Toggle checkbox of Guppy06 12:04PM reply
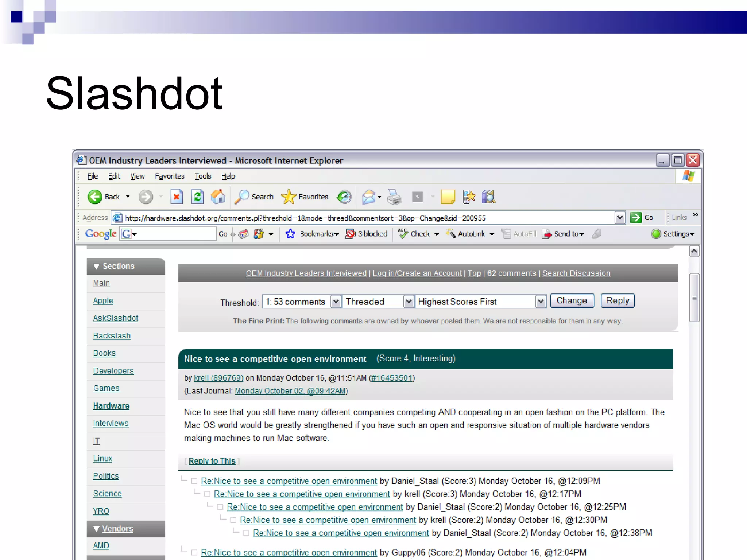The image size is (747, 560). 194,552
